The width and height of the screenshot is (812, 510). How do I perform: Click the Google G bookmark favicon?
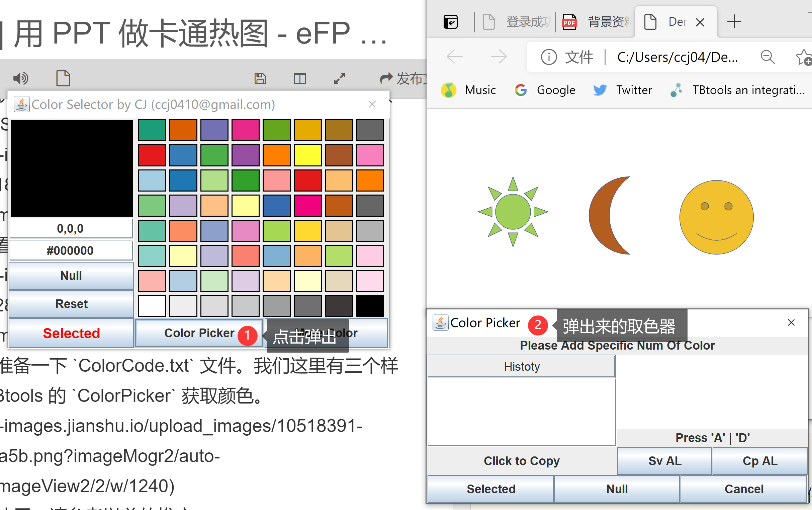coord(521,90)
